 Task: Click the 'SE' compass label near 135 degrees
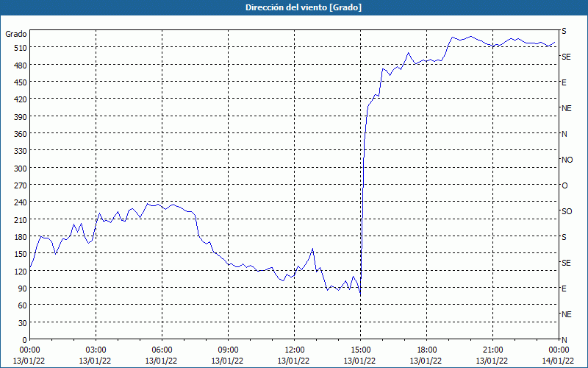coord(566,263)
